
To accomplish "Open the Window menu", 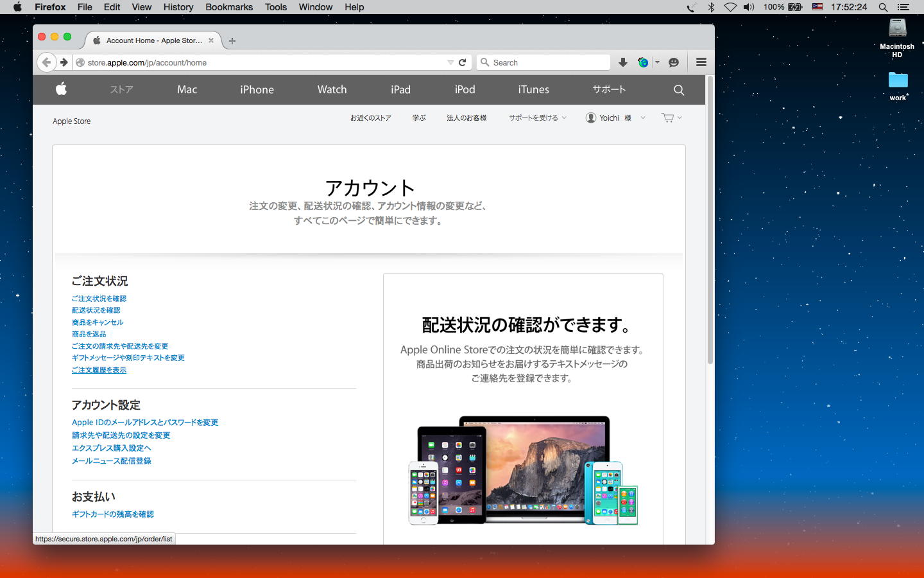I will click(x=316, y=7).
